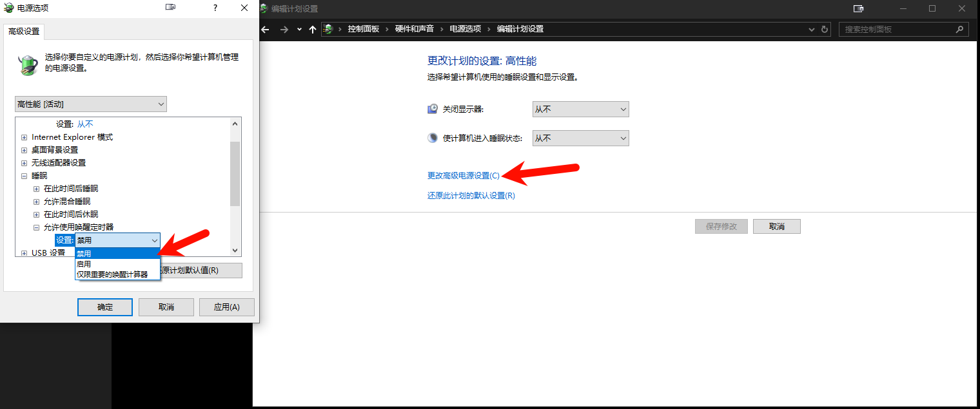
Task: Click the picture-in-picture icon in 编辑计划设置 title bar
Action: coord(858,9)
